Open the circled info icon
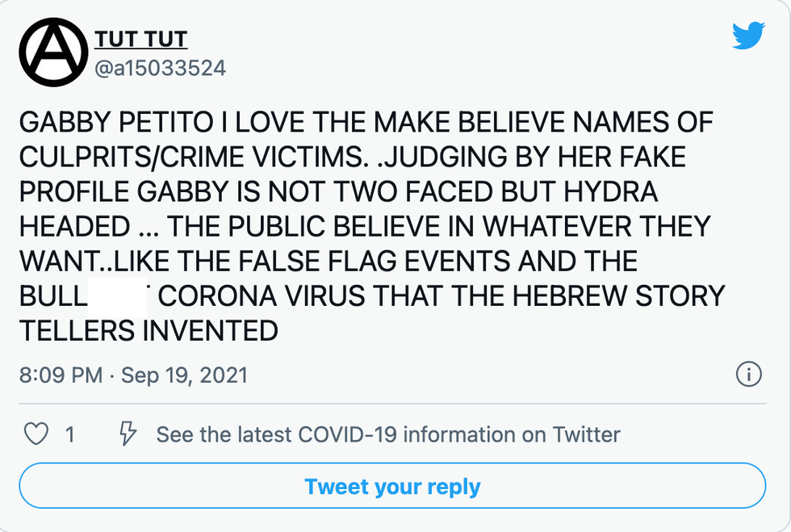 749,375
